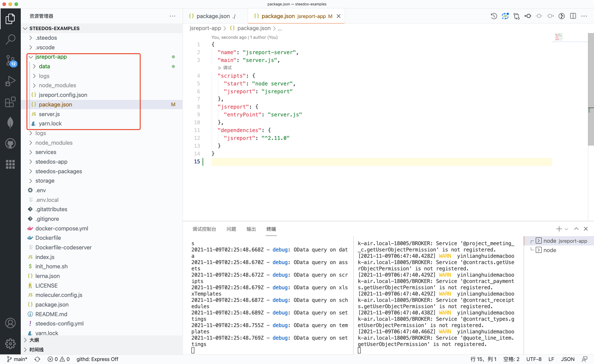Open server.js in jsreport-app folder
594x364 pixels.
pyautogui.click(x=102, y=114)
